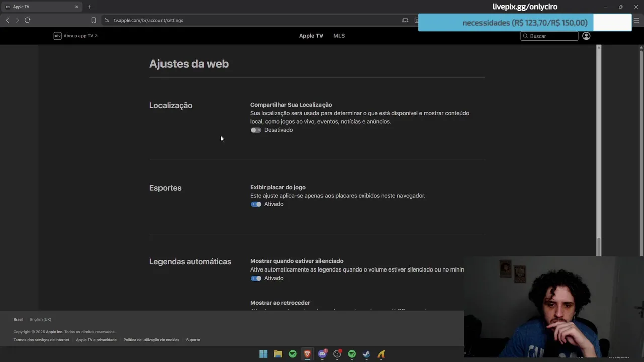Click the Localização section label

171,105
